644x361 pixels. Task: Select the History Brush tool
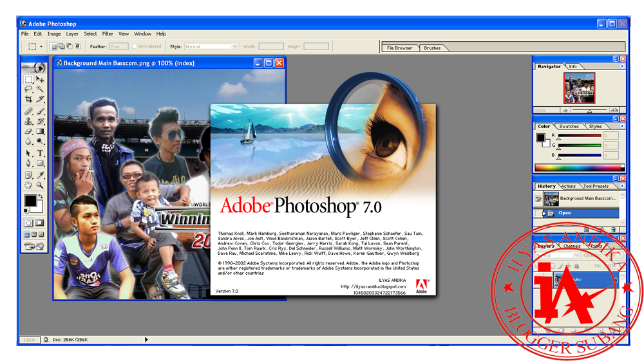(40, 121)
